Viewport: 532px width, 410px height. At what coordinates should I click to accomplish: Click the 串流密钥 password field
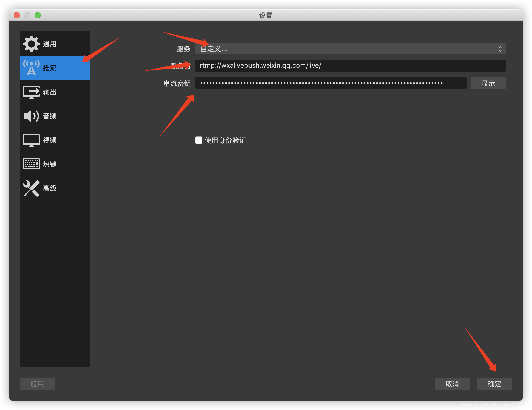tap(331, 83)
